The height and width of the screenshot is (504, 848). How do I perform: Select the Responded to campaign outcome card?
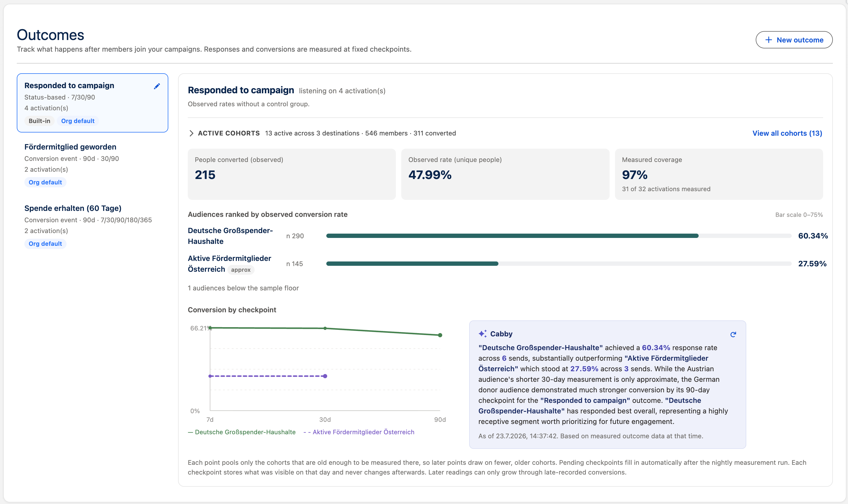[93, 102]
